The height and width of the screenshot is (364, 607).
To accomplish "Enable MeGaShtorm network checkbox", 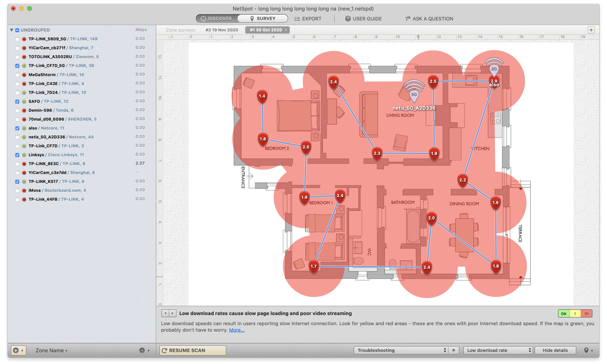I will point(17,75).
